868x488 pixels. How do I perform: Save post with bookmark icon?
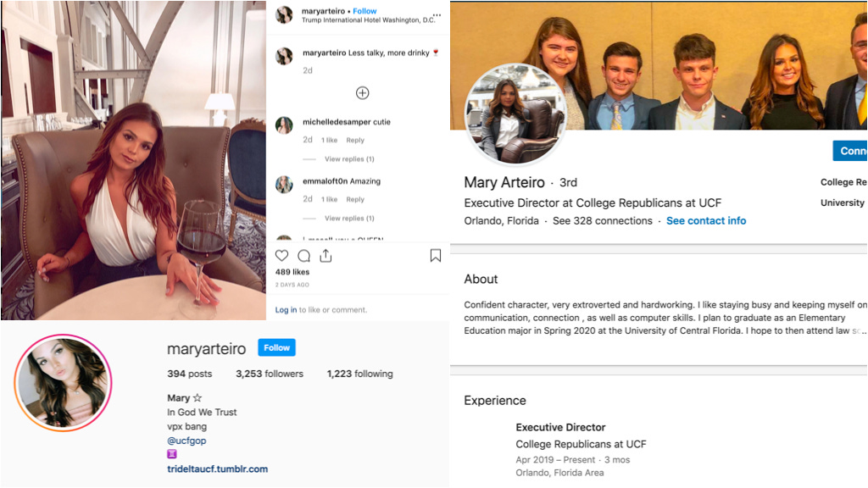click(x=436, y=255)
